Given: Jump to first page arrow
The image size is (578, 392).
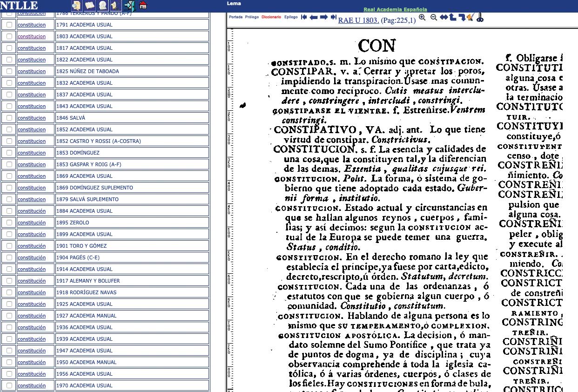Looking at the screenshot, I should pos(304,17).
